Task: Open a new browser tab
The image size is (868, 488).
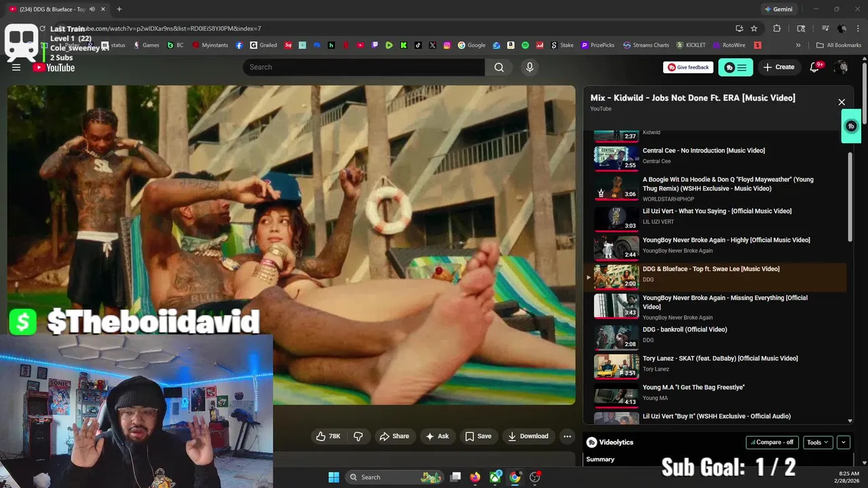Action: [119, 9]
